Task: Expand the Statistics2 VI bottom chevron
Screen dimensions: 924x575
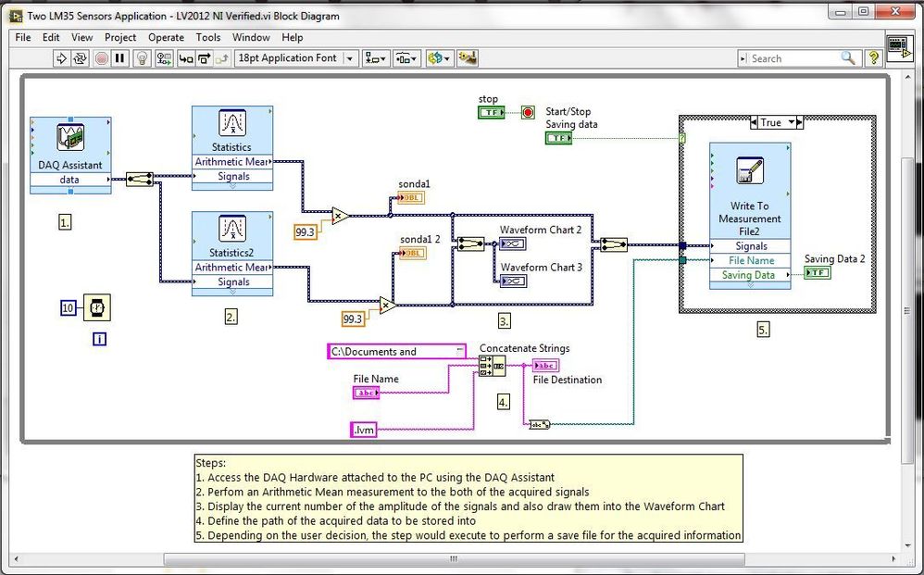Action: pyautogui.click(x=232, y=292)
